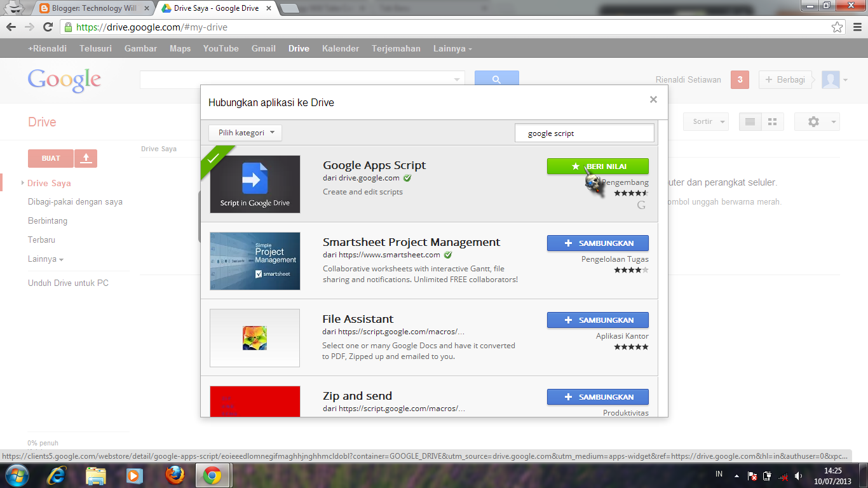Click the File Assistant rating stars
Screen dimensions: 868x488
(x=631, y=347)
